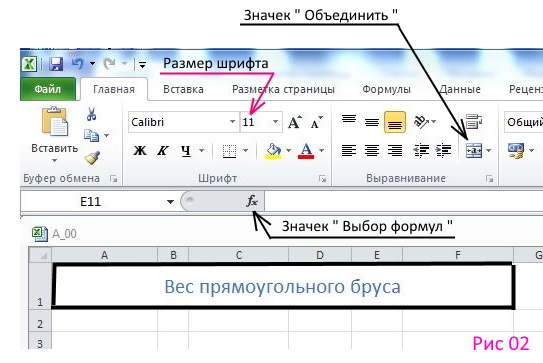Screen dimensions: 543x363
Task: Click the Save floppy disk icon
Action: [56, 64]
